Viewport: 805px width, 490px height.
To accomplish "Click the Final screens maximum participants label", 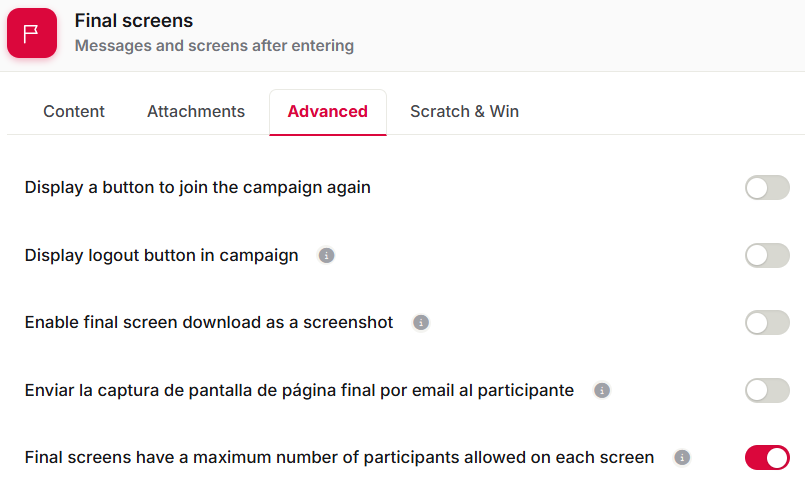I will [339, 457].
